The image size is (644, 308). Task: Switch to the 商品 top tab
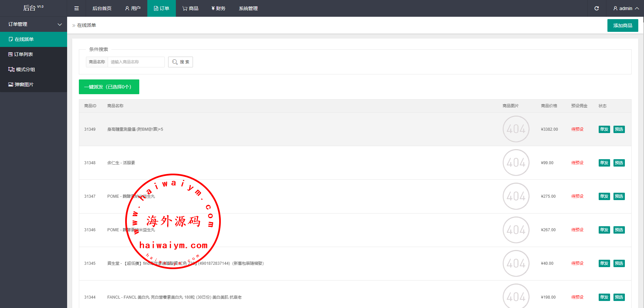(x=190, y=8)
